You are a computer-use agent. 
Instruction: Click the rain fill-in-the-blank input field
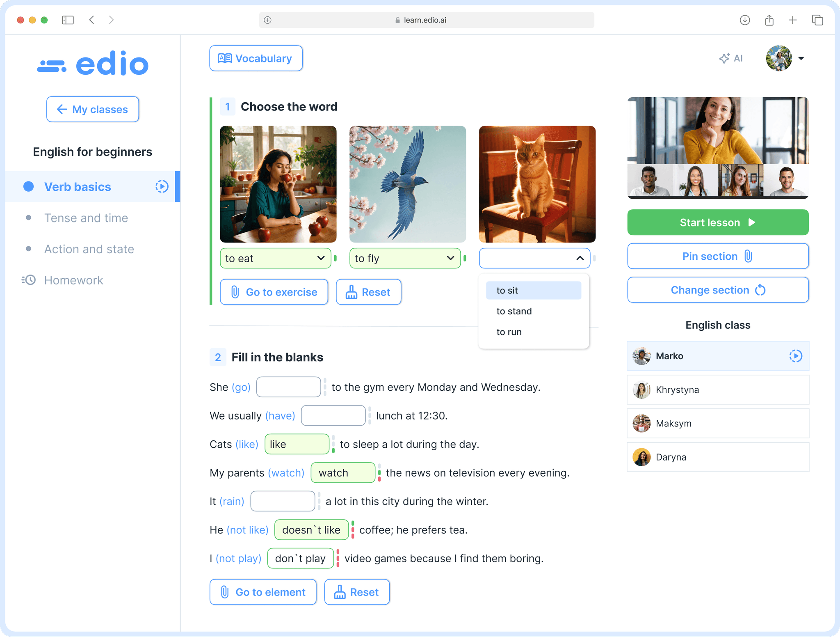point(281,501)
